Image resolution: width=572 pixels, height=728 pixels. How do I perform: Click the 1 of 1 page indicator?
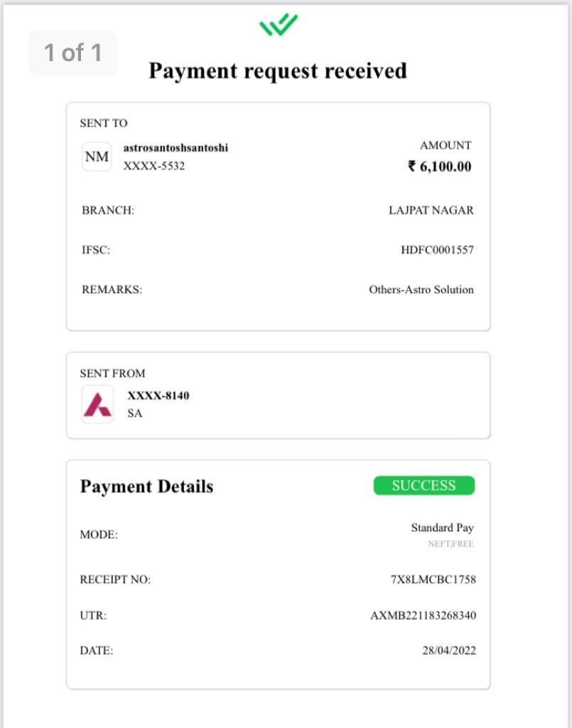click(x=73, y=53)
